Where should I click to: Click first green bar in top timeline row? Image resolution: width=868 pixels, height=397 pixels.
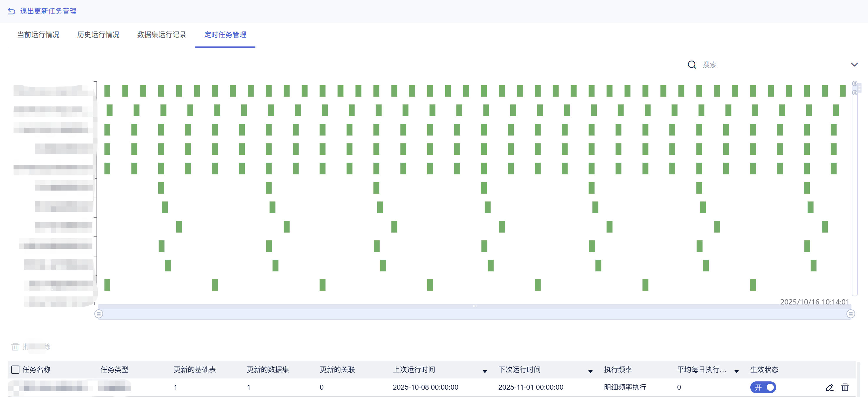pos(107,91)
